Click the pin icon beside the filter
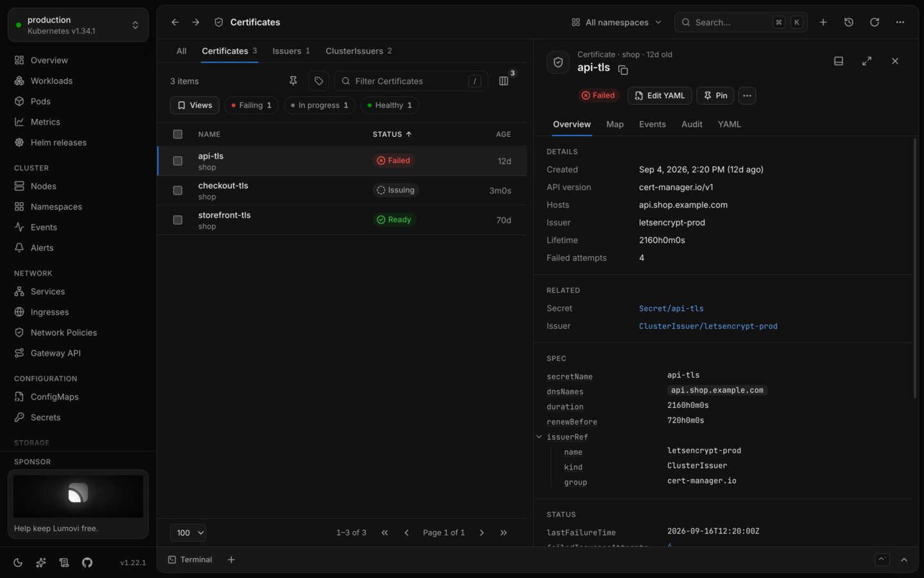Screen dimensions: 924x578 pyautogui.click(x=293, y=81)
